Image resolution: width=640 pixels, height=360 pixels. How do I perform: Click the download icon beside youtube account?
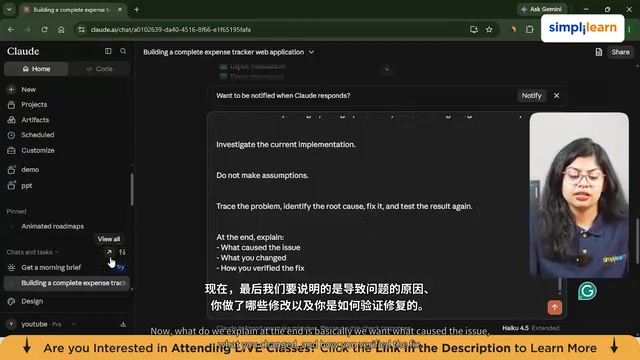click(x=123, y=324)
